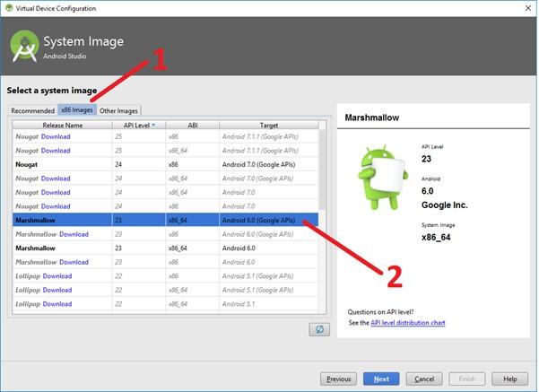539x392 pixels.
Task: Click the ABI column header
Action: coord(193,126)
